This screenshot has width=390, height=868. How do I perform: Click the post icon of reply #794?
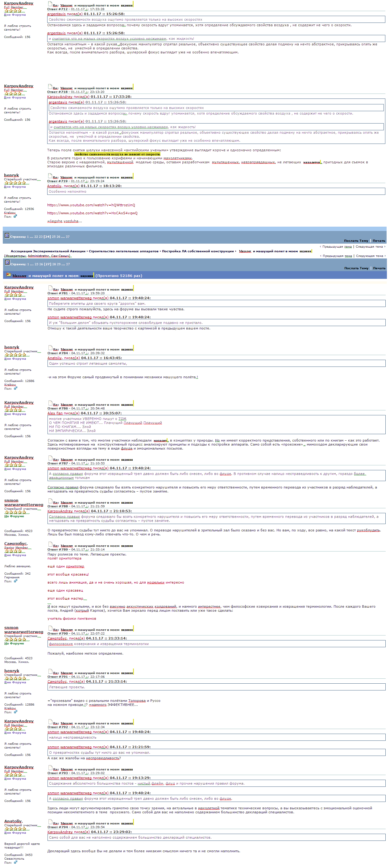50,821
